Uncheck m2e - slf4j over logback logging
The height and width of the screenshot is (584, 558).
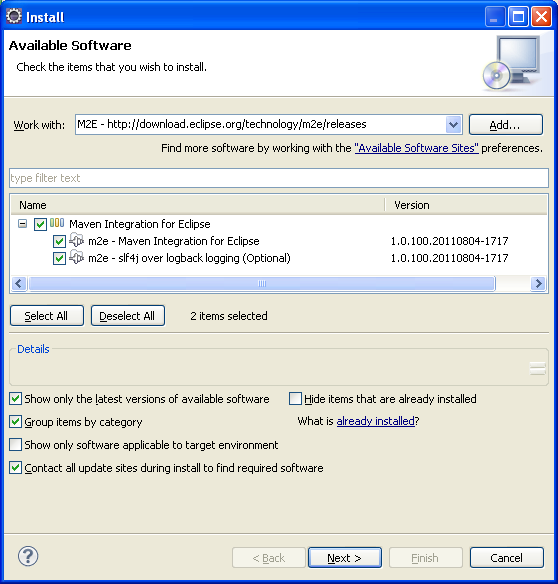pyautogui.click(x=59, y=258)
